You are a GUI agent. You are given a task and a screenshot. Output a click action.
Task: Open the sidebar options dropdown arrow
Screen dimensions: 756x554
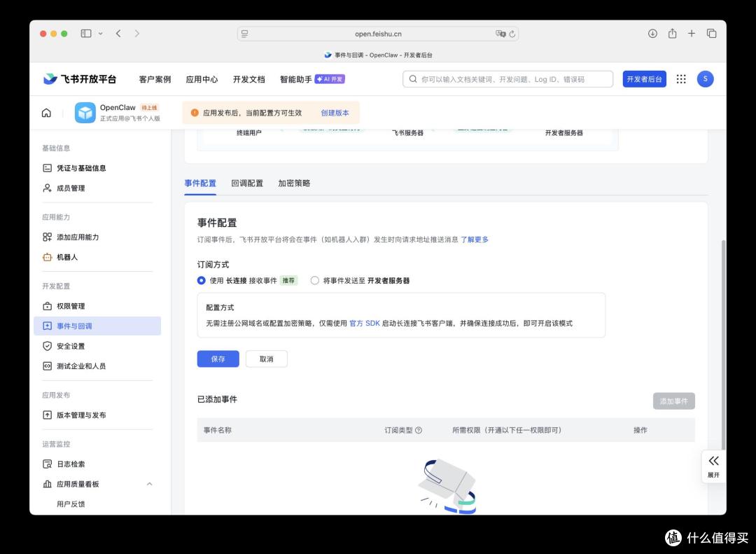(100, 34)
